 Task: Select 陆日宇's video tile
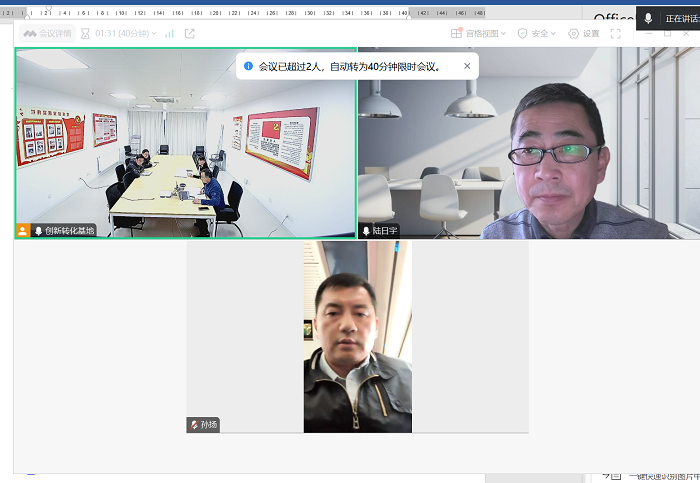[528, 140]
